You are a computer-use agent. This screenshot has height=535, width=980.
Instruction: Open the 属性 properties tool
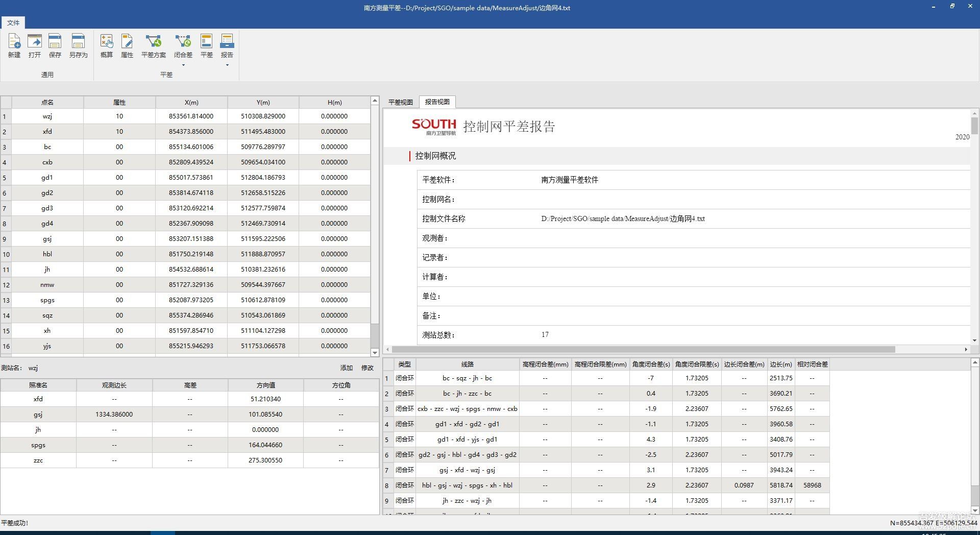tap(127, 45)
